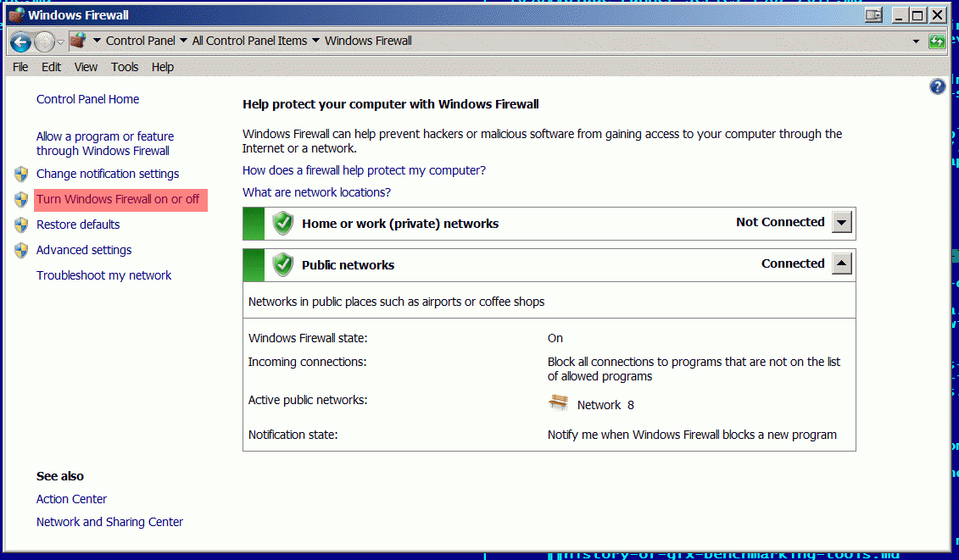Viewport: 959px width, 560px height.
Task: Open the dropdown arrow before Control Panel
Action: pos(97,41)
